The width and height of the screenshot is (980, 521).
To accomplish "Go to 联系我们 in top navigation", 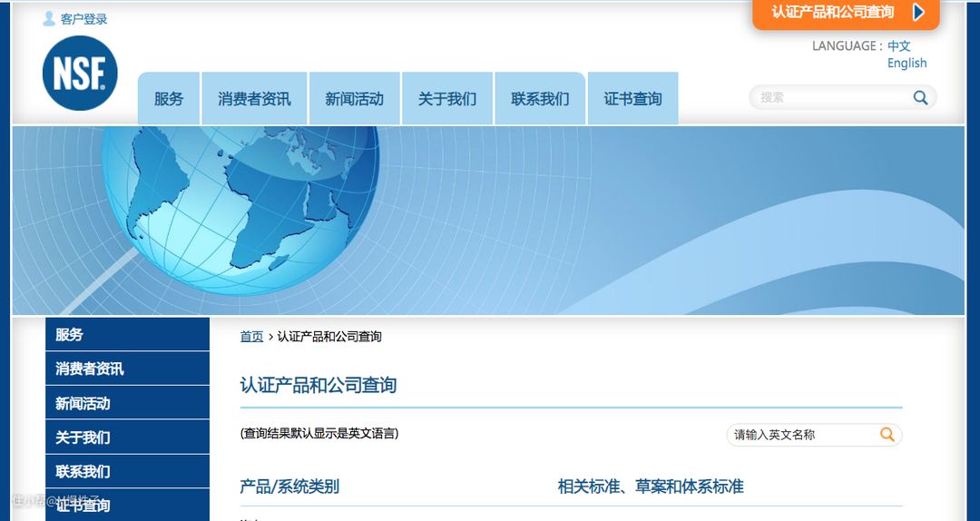I will pyautogui.click(x=540, y=99).
